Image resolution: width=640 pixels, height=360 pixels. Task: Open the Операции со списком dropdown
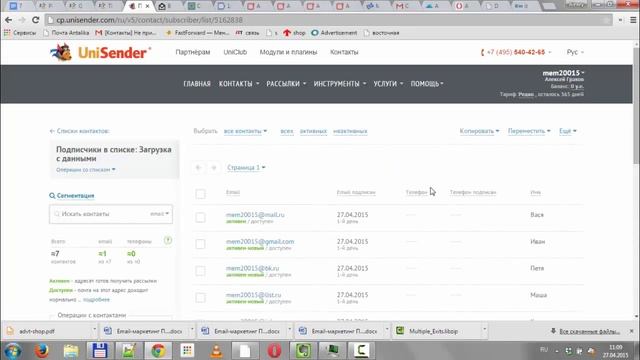pyautogui.click(x=86, y=169)
